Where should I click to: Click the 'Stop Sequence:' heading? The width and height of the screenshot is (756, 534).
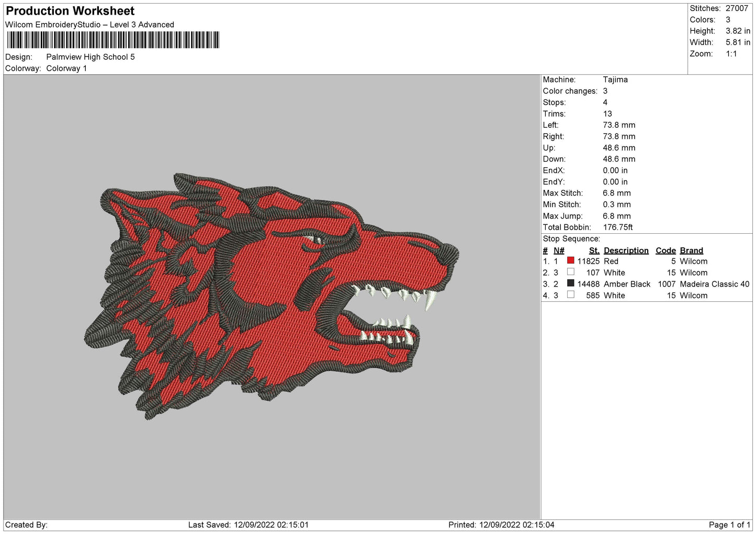coord(571,239)
